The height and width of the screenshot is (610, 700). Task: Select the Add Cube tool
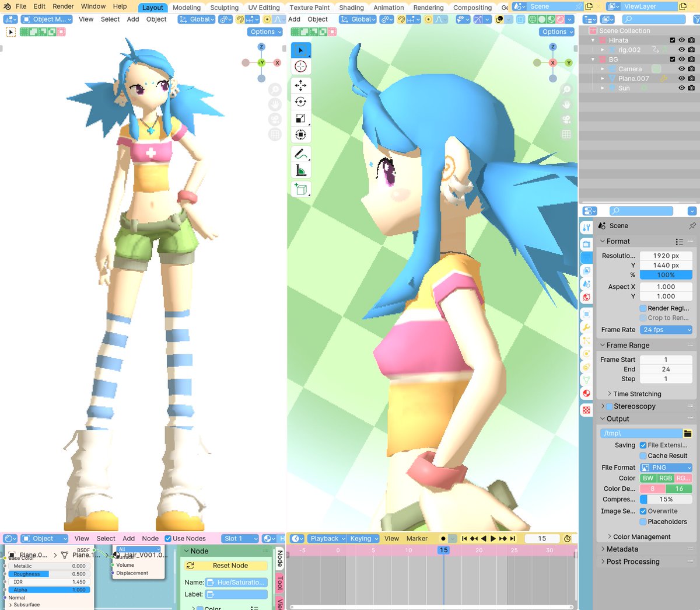pos(300,189)
